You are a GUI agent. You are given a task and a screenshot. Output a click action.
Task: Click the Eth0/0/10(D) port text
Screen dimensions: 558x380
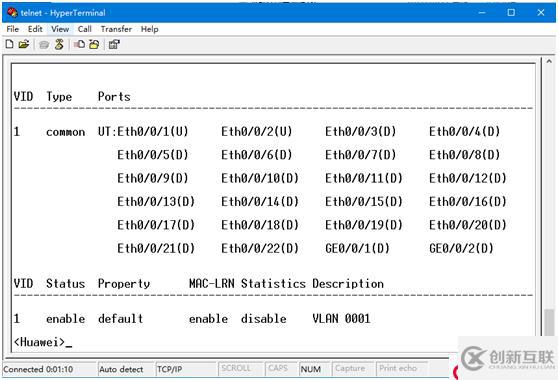(x=260, y=178)
